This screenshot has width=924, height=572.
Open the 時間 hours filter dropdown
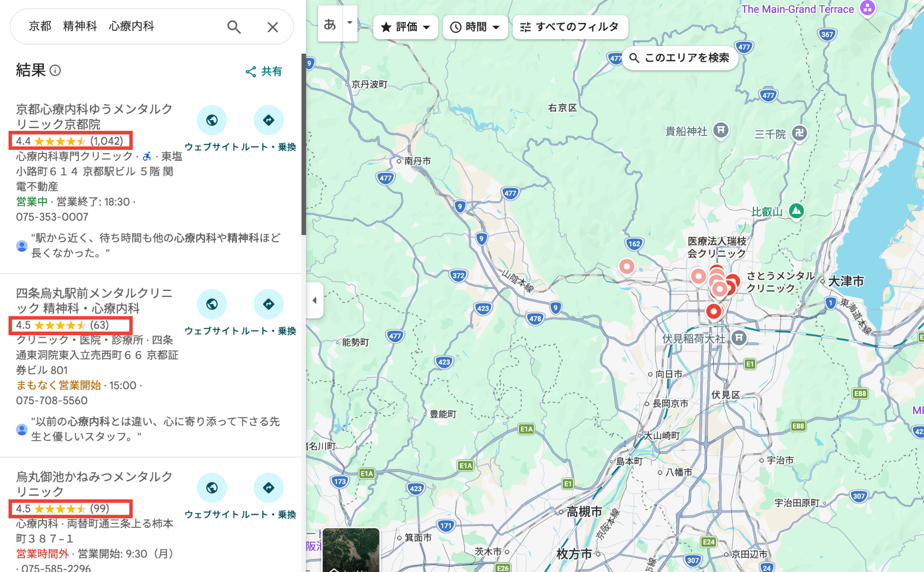pyautogui.click(x=475, y=27)
